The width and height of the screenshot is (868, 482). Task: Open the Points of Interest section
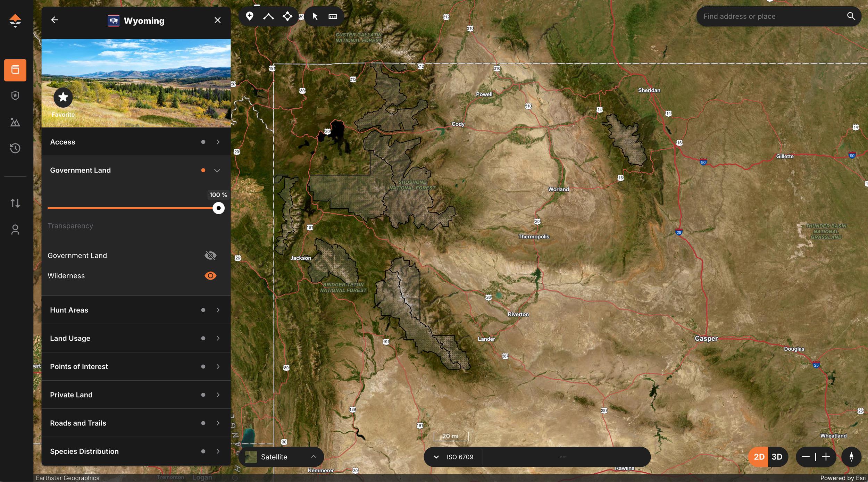[x=218, y=366]
